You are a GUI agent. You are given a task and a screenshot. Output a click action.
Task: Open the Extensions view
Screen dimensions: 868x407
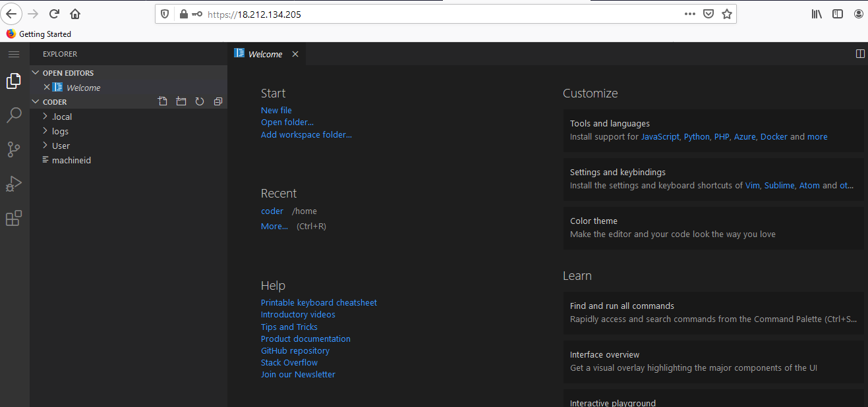pos(14,218)
